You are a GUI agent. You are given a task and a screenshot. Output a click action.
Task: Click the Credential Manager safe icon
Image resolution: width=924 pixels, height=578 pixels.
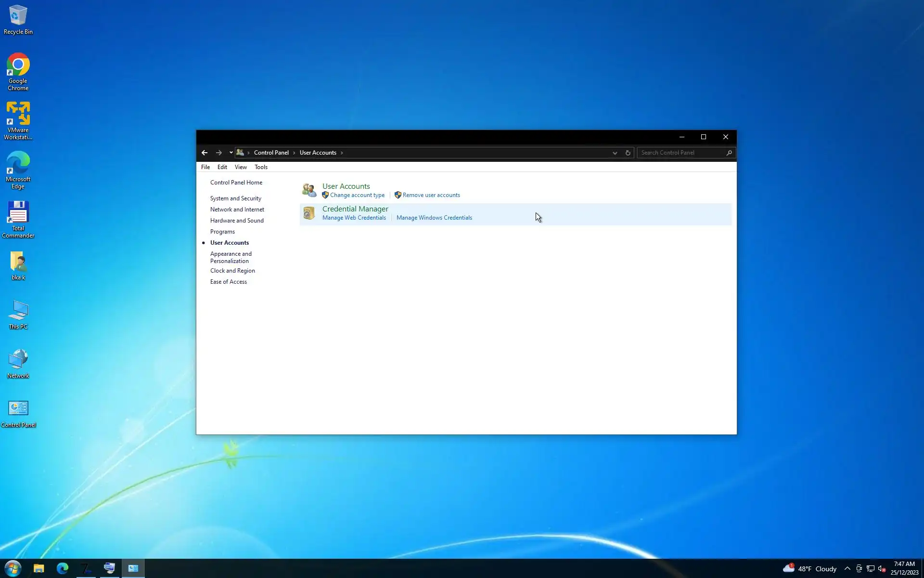click(x=309, y=212)
